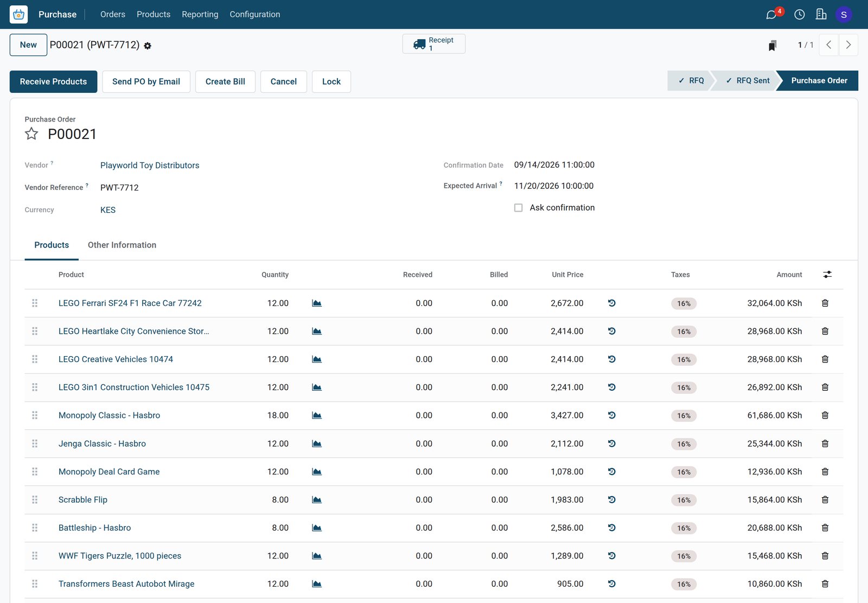Open the forecast chart for LEGO Ferrari SF24

click(x=317, y=303)
